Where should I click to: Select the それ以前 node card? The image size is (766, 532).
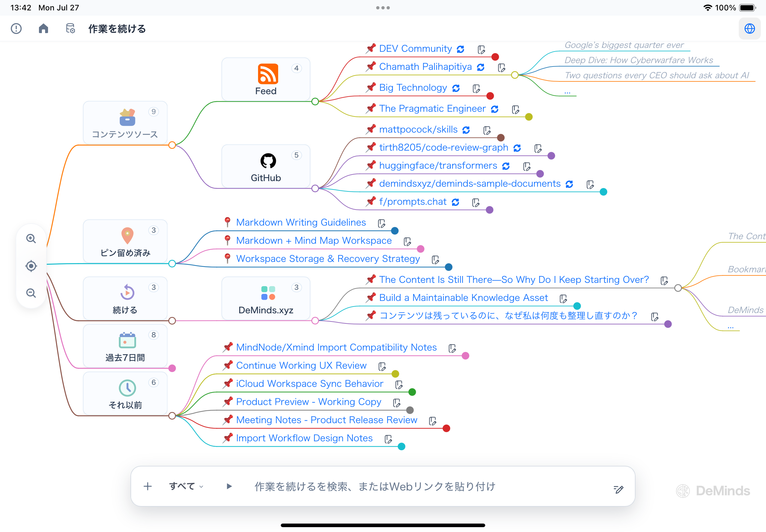pos(125,393)
